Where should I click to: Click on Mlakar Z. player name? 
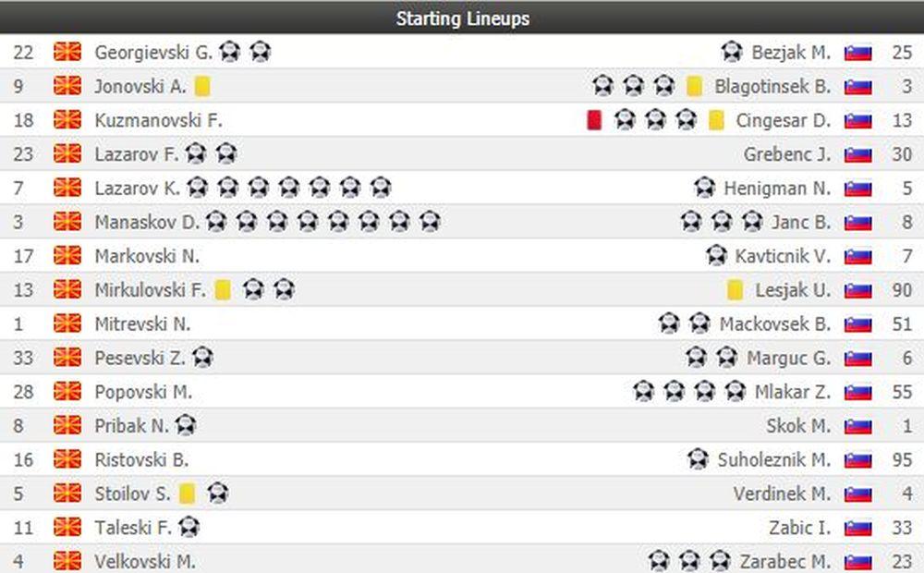pos(792,392)
